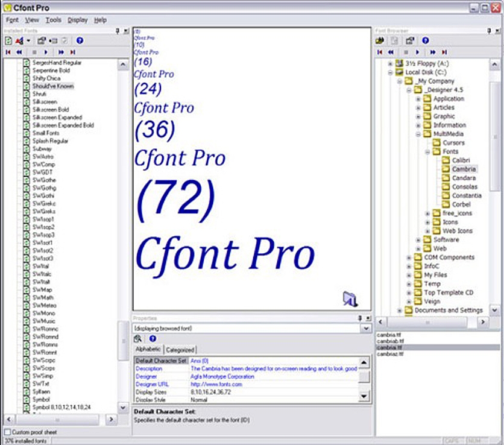This screenshot has width=504, height=445.
Task: Select cambriab.ttf in the file list
Action: 390,341
